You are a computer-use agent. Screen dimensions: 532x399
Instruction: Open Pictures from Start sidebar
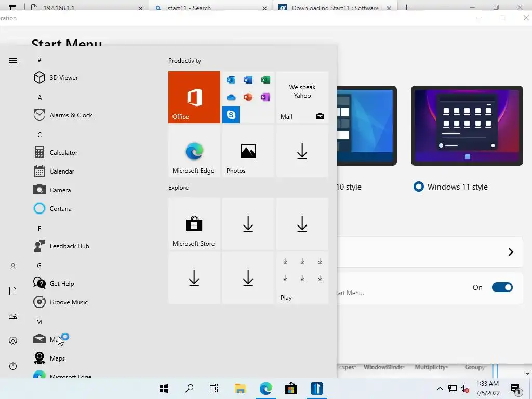click(13, 316)
